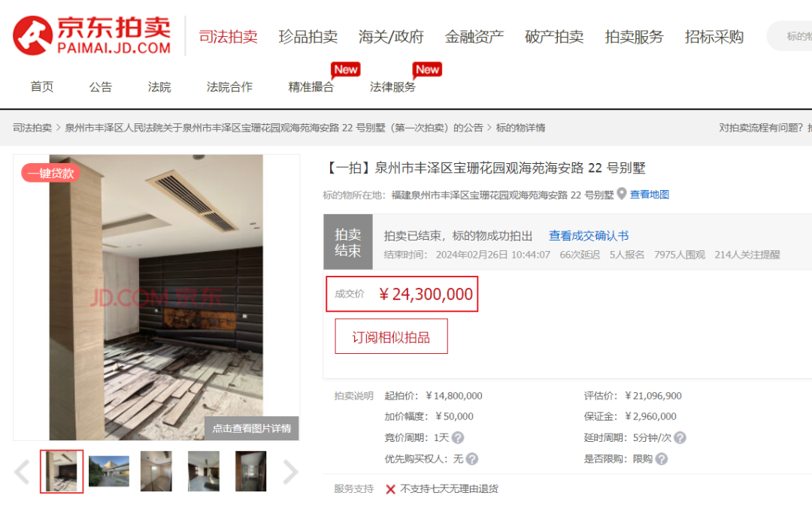The height and width of the screenshot is (517, 812).
Task: Click help icon next to 是否限购
Action: click(662, 458)
